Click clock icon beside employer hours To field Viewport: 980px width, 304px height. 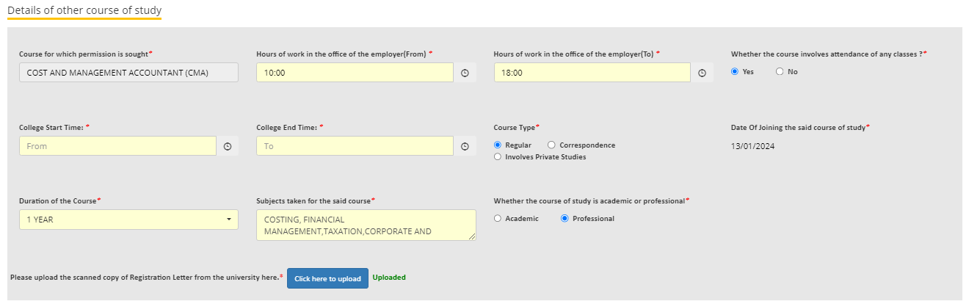(x=702, y=73)
